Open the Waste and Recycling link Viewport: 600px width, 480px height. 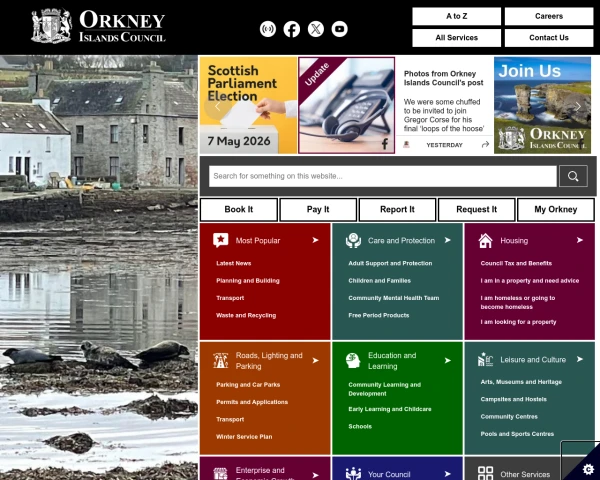(246, 315)
